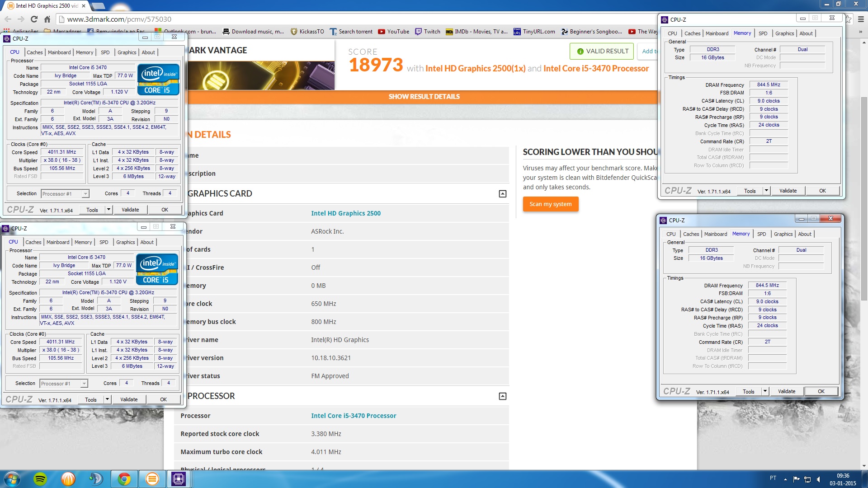Open Chrome menu hamburger icon
The height and width of the screenshot is (488, 868).
coord(861,19)
